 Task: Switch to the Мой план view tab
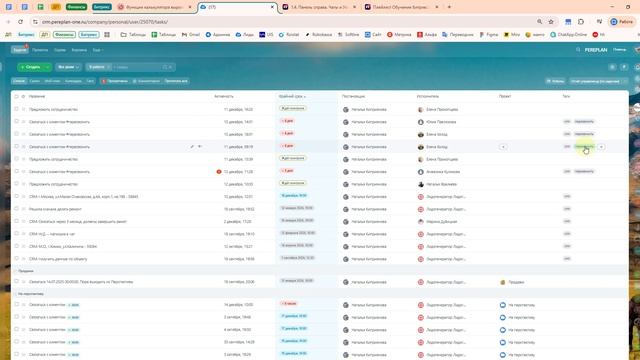click(52, 81)
